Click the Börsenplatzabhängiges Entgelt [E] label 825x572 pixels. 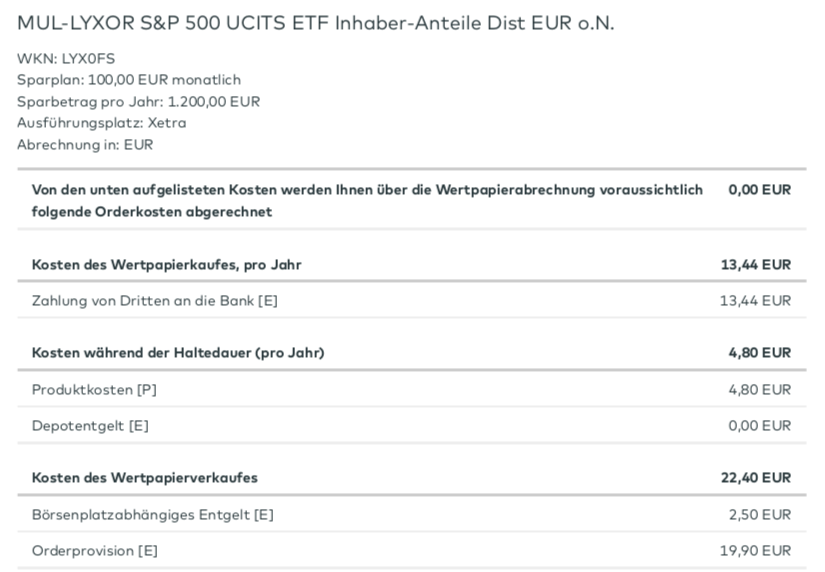tap(153, 514)
